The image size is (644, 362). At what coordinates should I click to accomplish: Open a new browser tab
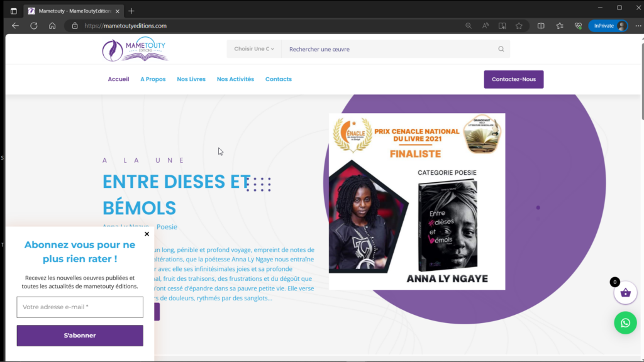[x=131, y=11]
